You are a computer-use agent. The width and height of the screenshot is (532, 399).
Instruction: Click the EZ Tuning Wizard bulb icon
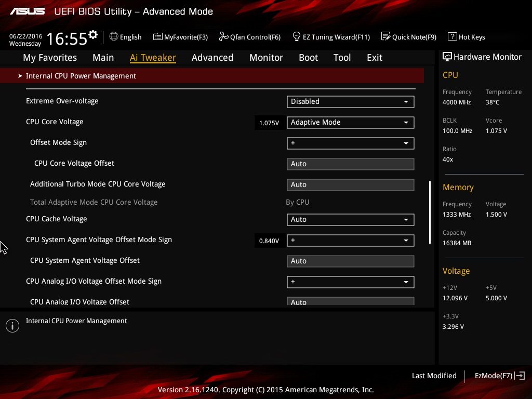coord(297,36)
